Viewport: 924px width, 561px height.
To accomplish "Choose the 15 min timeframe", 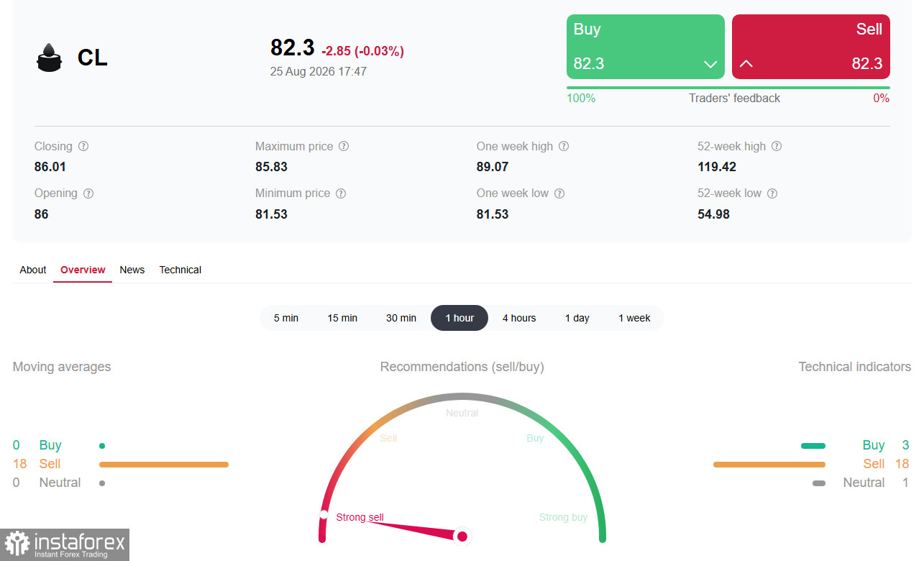I will pyautogui.click(x=342, y=318).
